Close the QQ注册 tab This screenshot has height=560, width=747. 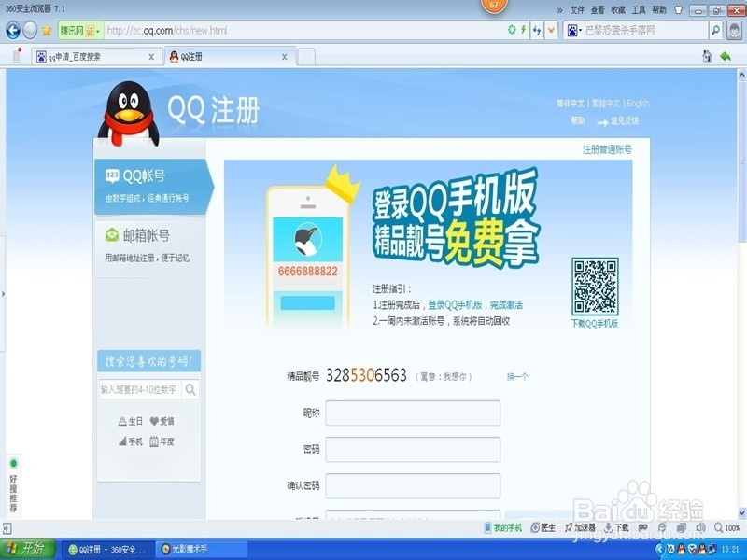(x=285, y=57)
